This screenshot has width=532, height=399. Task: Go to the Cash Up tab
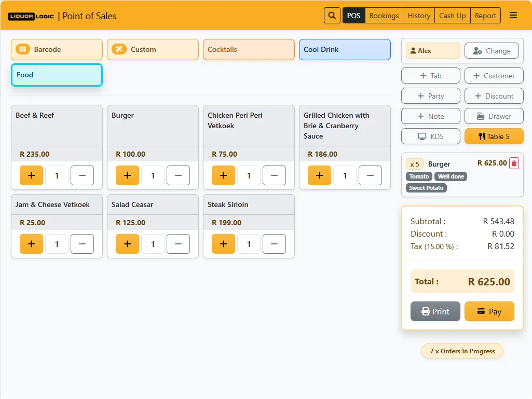(453, 16)
